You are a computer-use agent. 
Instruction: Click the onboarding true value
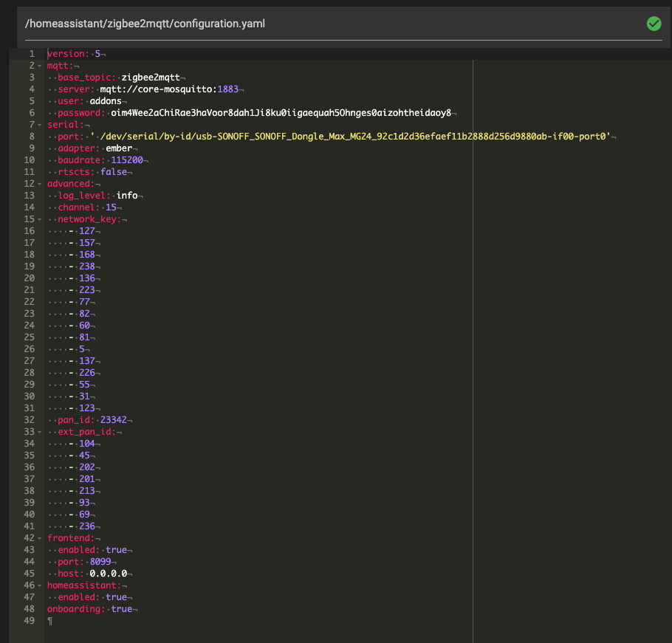click(122, 609)
